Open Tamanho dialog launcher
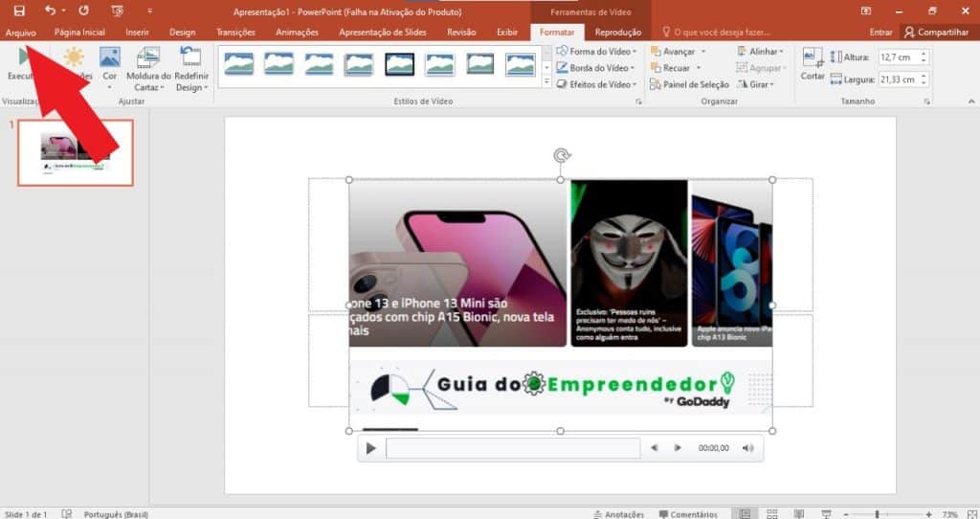The width and height of the screenshot is (980, 519). 926,102
